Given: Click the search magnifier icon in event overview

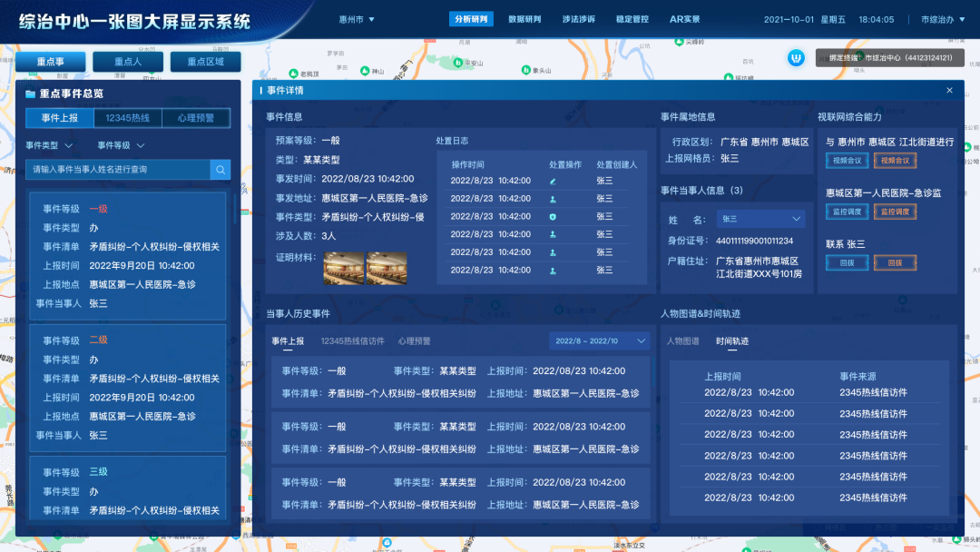Looking at the screenshot, I should tap(220, 170).
